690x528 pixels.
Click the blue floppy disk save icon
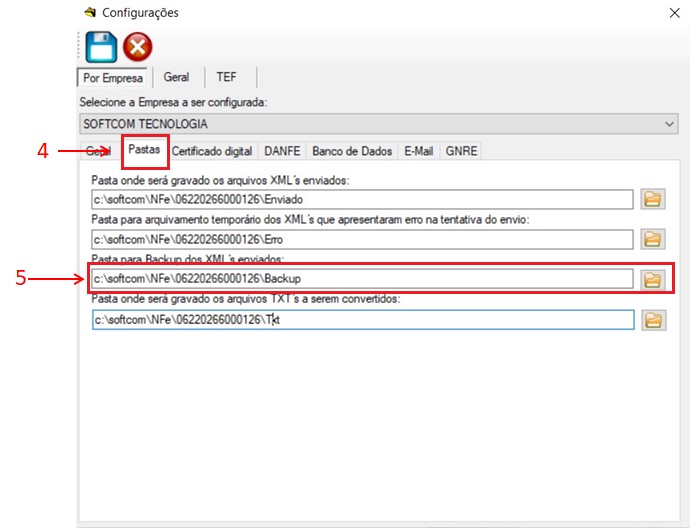(x=101, y=46)
